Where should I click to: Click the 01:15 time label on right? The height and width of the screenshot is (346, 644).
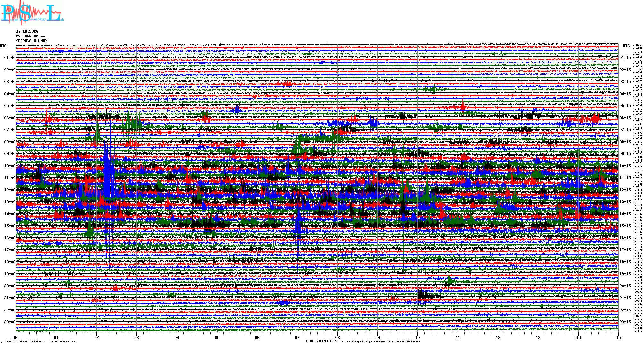coord(625,58)
